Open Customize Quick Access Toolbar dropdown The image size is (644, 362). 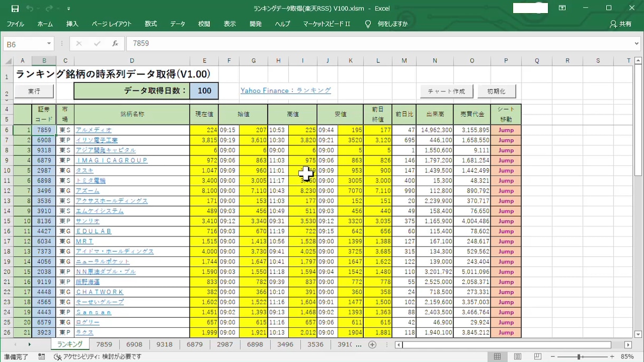[x=69, y=8]
